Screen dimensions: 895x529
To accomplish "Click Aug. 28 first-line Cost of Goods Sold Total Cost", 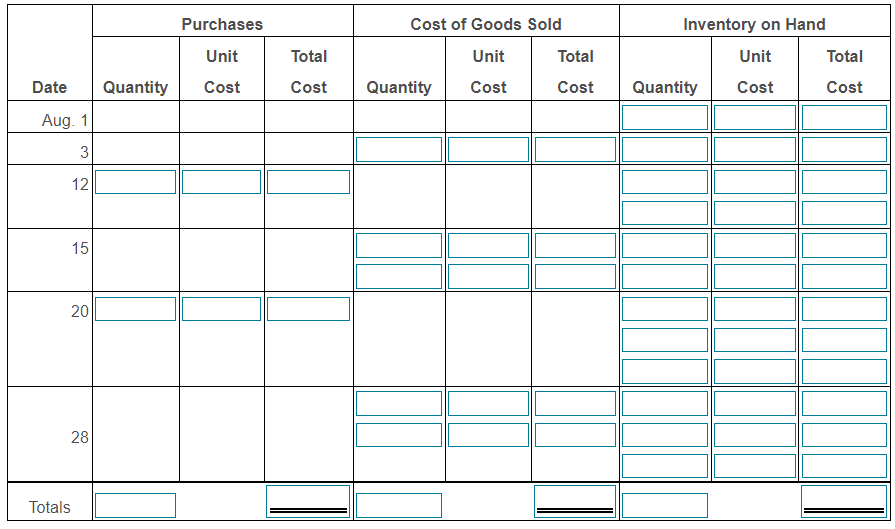I will point(575,403).
